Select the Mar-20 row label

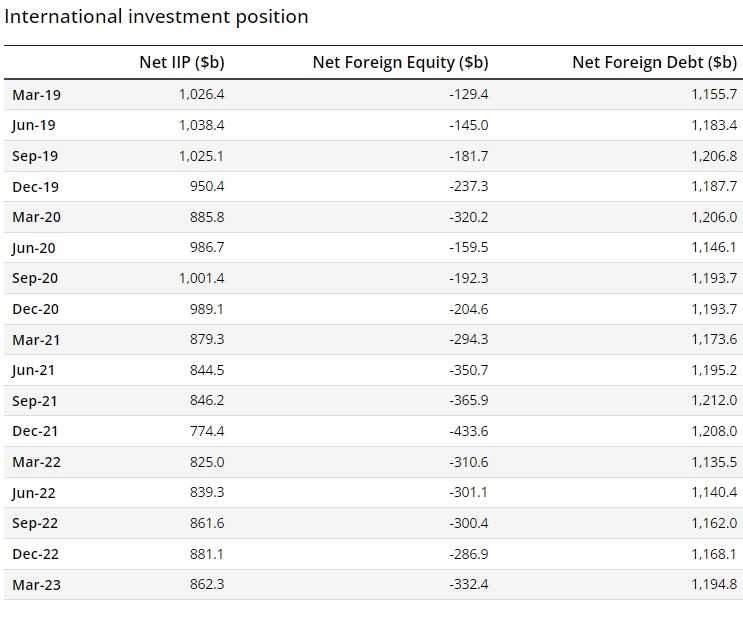(36, 217)
